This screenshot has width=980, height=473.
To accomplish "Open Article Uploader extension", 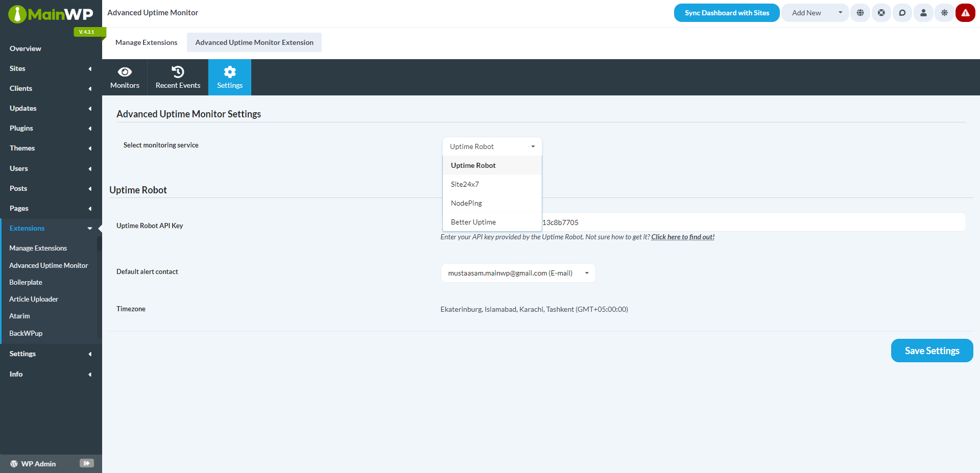I will click(x=34, y=299).
